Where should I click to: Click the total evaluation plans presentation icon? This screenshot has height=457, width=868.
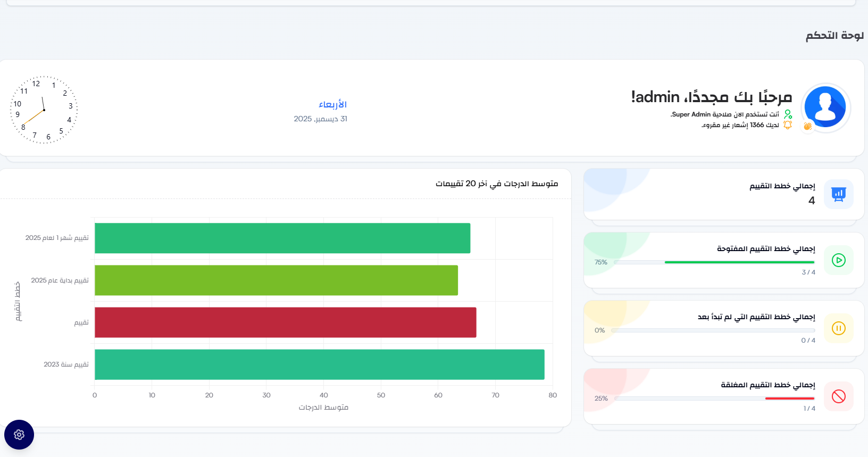point(838,194)
